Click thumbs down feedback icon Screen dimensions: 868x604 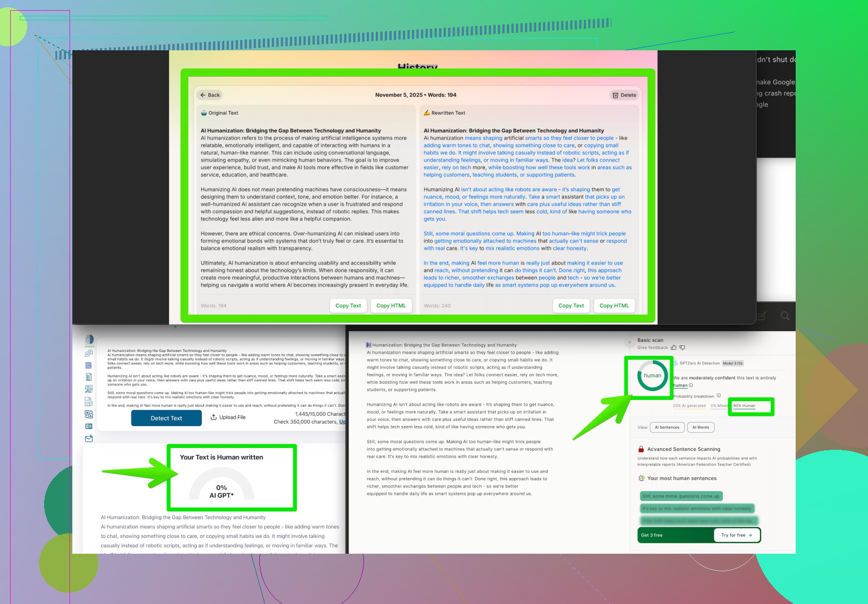(x=682, y=347)
